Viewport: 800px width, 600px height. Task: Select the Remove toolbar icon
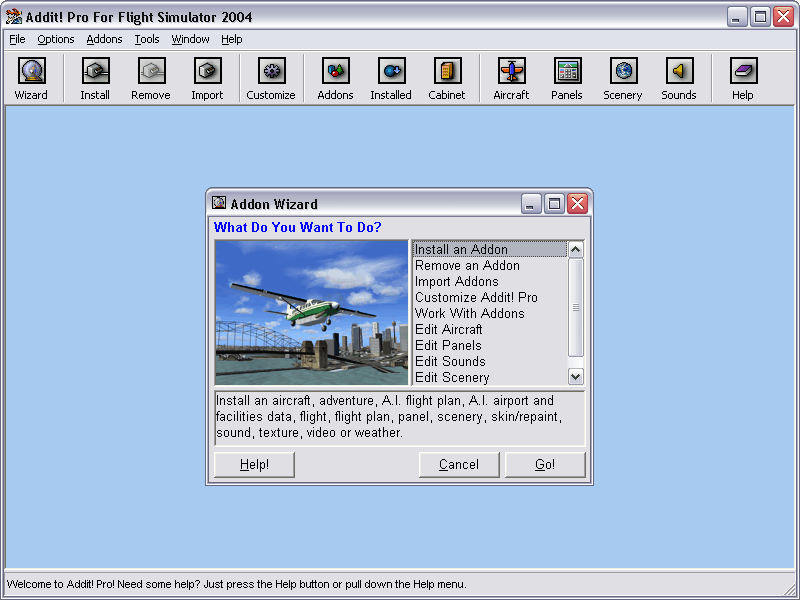click(x=151, y=71)
